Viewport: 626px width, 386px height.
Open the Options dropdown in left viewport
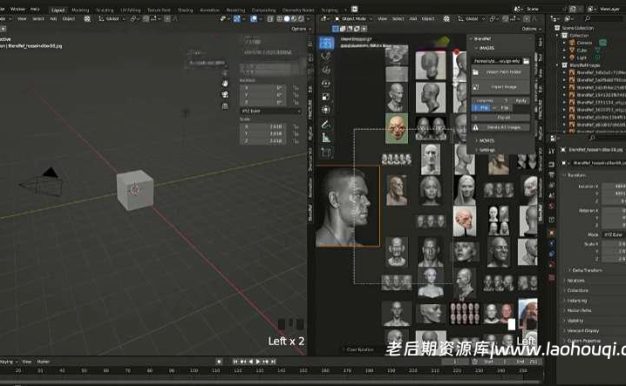pos(301,29)
